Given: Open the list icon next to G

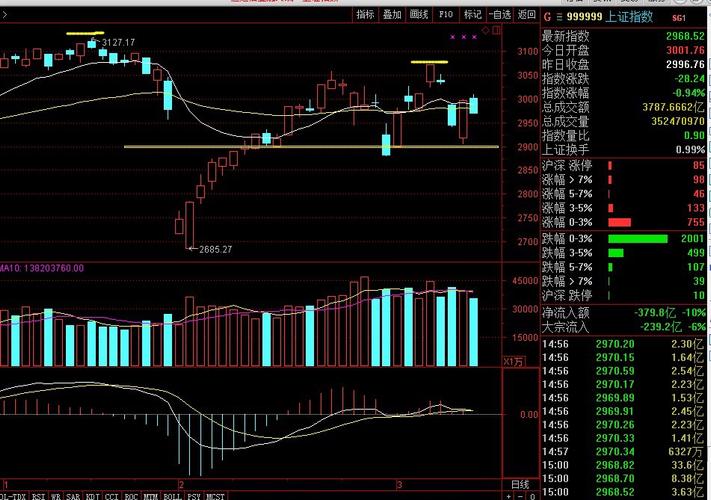Looking at the screenshot, I should tap(559, 17).
